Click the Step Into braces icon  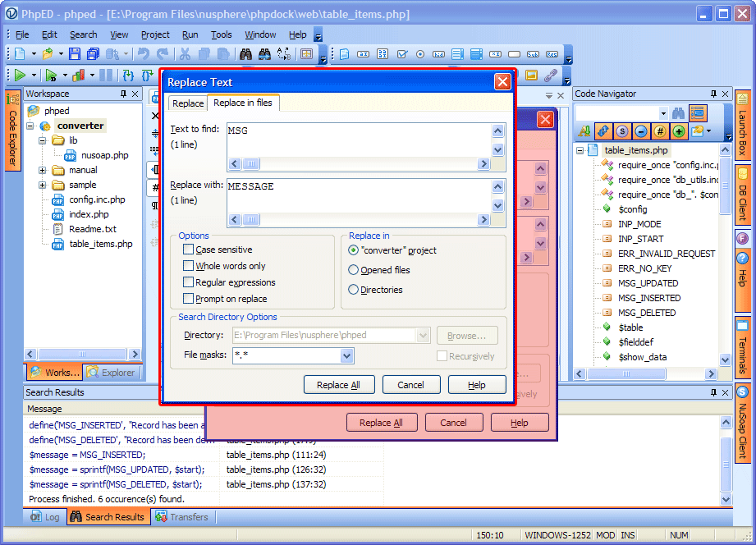click(128, 76)
